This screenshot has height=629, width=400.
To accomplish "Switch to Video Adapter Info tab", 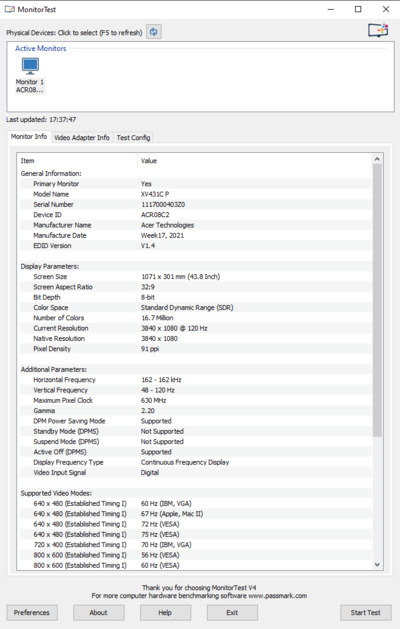I will coord(82,138).
